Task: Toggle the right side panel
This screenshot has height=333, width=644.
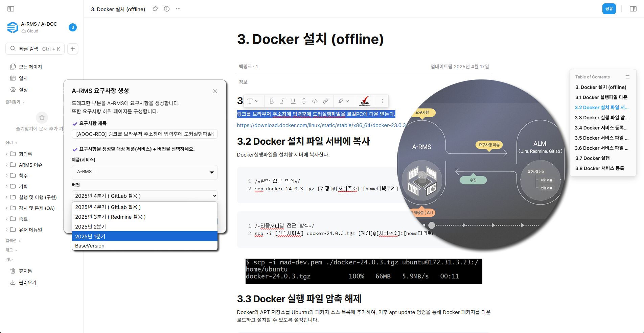Action: (633, 9)
